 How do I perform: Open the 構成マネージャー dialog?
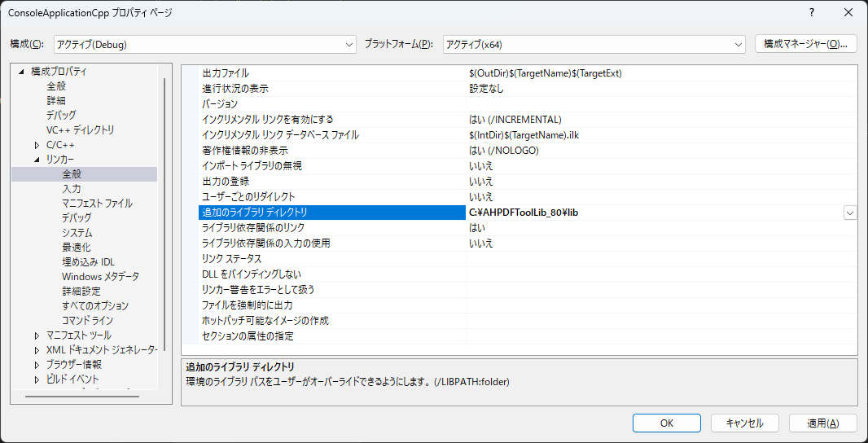[805, 44]
